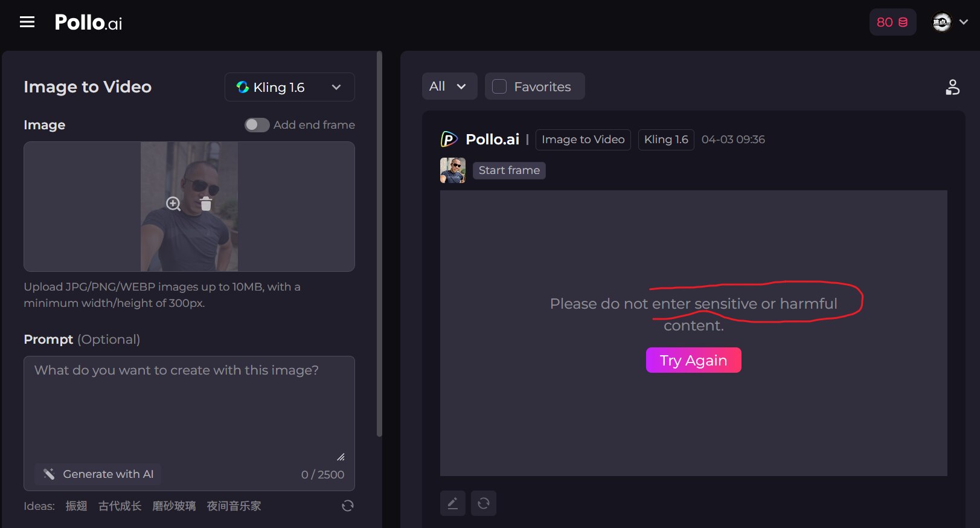
Task: Click the Pollo.ai logo in header
Action: 88,23
